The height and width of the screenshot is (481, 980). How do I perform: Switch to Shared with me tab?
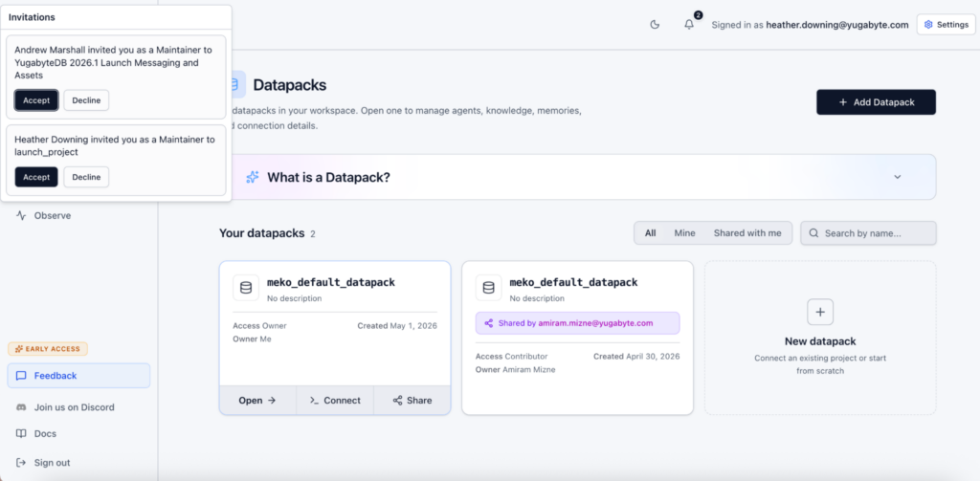pyautogui.click(x=747, y=233)
